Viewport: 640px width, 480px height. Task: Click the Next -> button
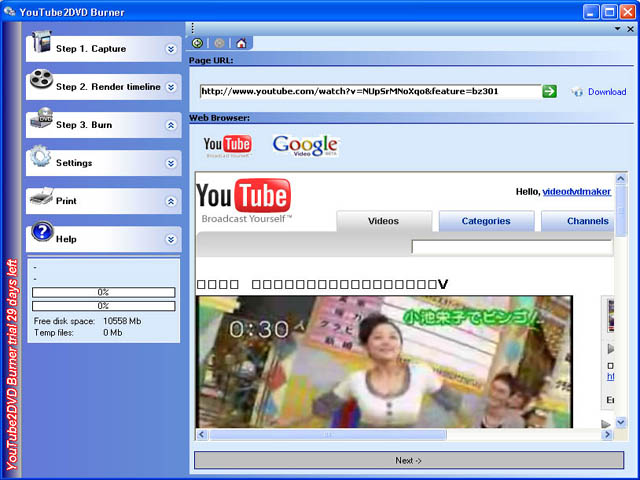[x=409, y=460]
